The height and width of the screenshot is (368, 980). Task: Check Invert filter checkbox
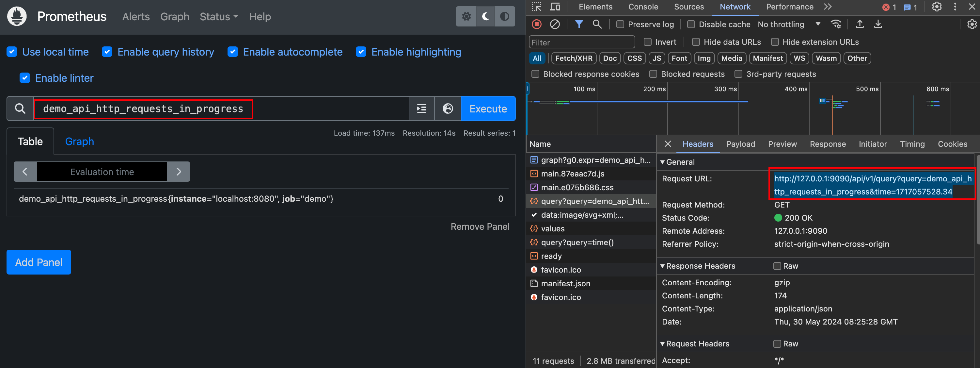coord(647,42)
